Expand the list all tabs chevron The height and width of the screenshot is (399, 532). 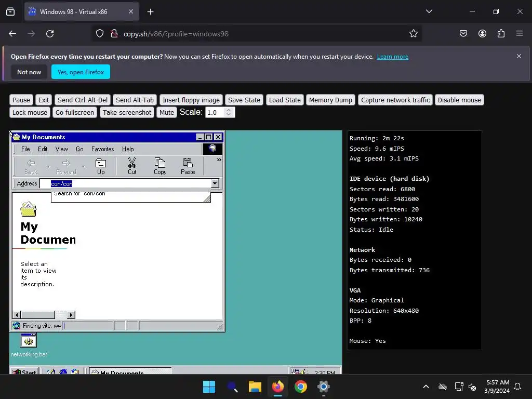(x=429, y=11)
